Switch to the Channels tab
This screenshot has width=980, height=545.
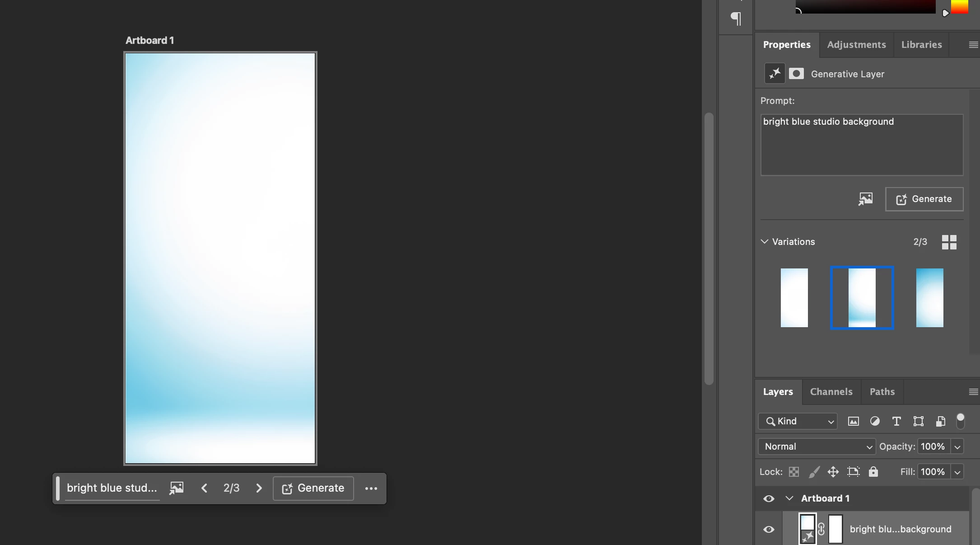831,392
